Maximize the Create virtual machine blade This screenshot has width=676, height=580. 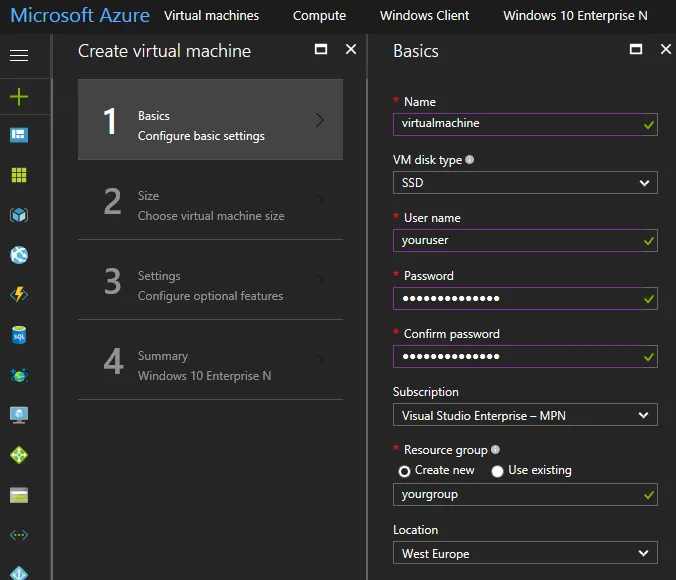pyautogui.click(x=321, y=49)
